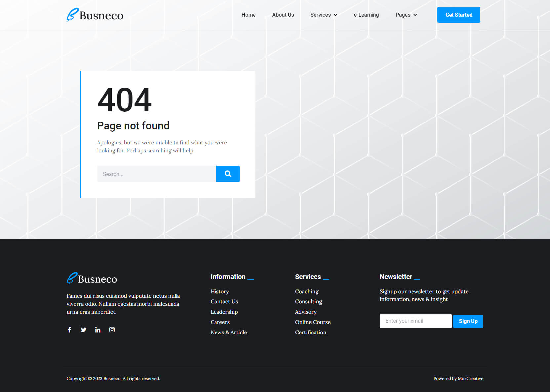Screen dimensions: 550x392
Task: Open the About Us menu item
Action: [283, 15]
